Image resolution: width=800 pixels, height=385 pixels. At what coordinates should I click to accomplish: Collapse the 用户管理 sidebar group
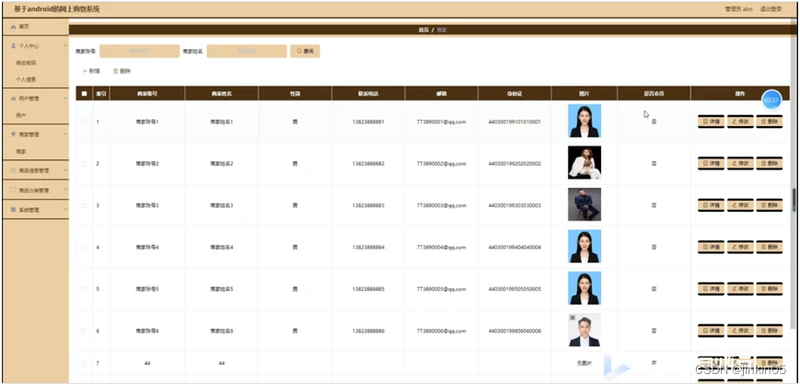(35, 98)
